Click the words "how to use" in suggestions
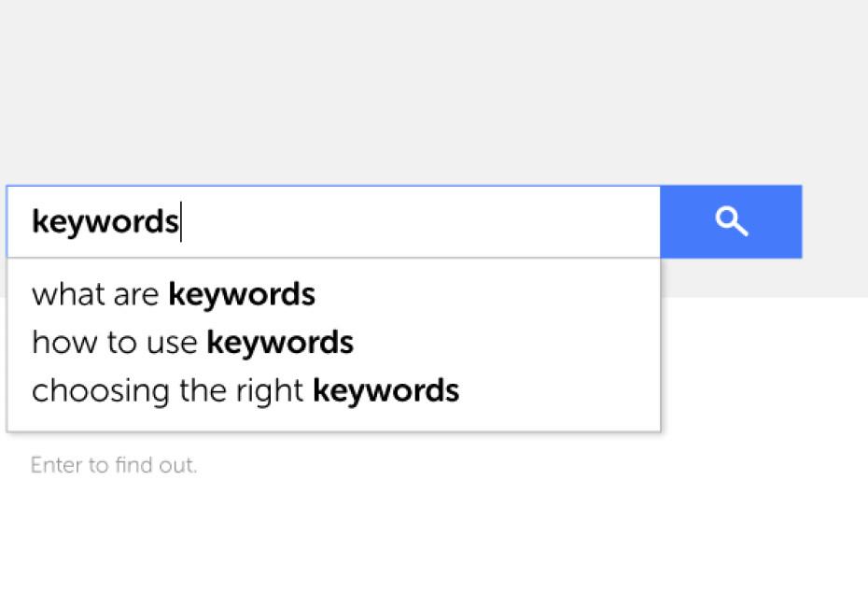 coord(115,343)
